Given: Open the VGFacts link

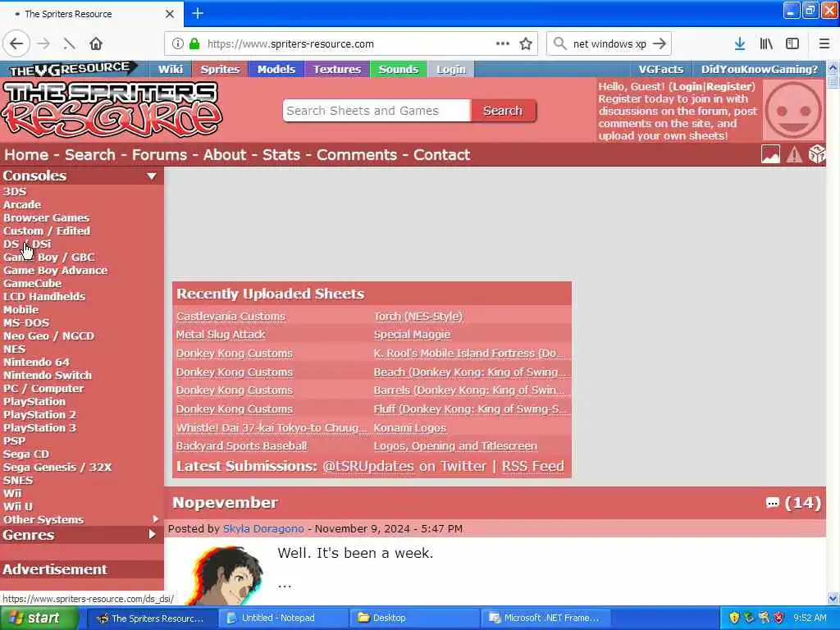Looking at the screenshot, I should (x=660, y=69).
